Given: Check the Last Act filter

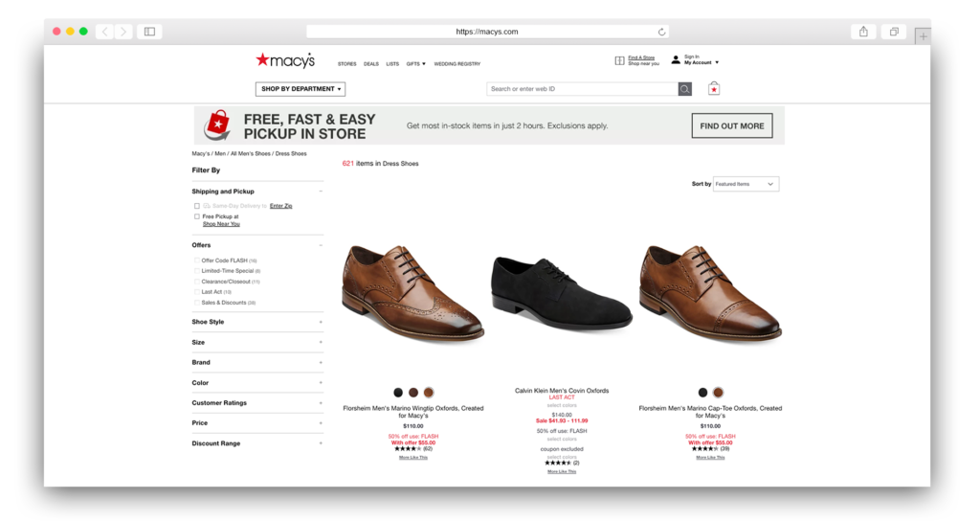Looking at the screenshot, I should 197,292.
